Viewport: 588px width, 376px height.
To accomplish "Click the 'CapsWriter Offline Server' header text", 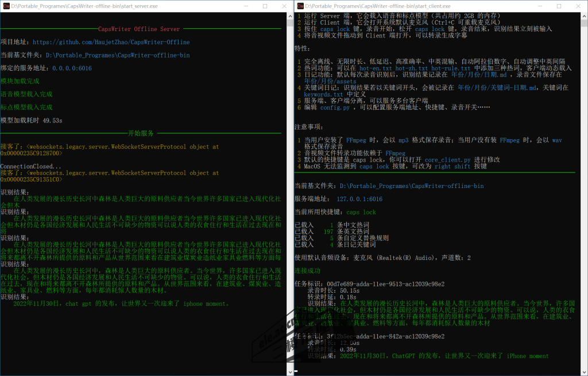I will point(139,29).
